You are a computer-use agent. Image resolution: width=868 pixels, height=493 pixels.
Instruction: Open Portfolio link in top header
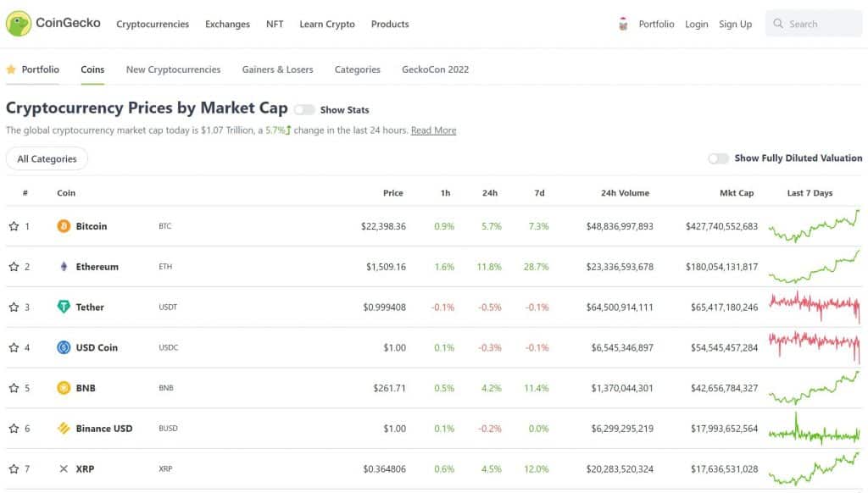(x=657, y=24)
